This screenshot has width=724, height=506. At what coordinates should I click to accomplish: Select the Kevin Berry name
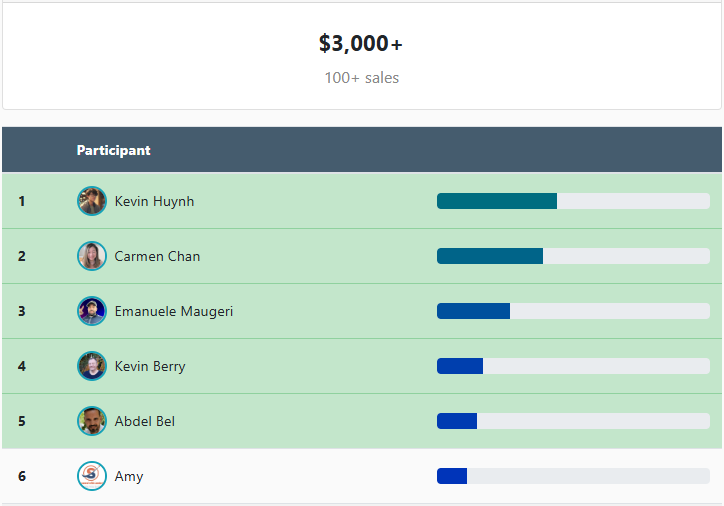(x=150, y=366)
